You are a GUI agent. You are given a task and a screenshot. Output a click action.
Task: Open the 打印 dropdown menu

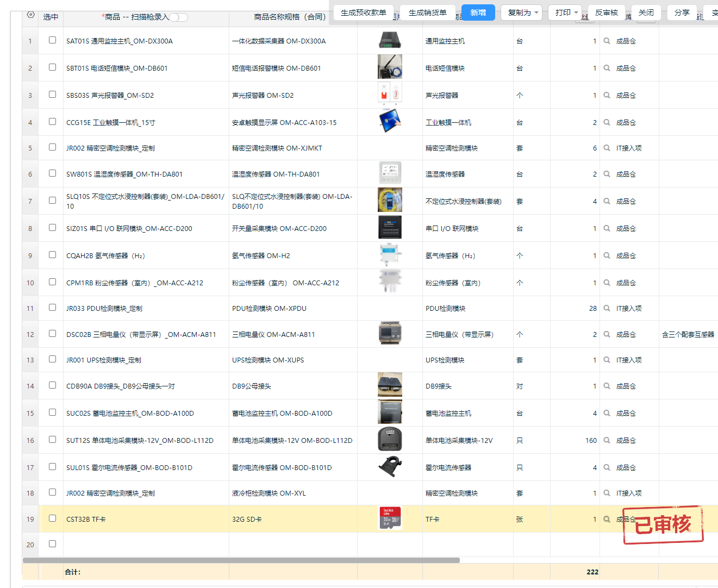(x=566, y=12)
